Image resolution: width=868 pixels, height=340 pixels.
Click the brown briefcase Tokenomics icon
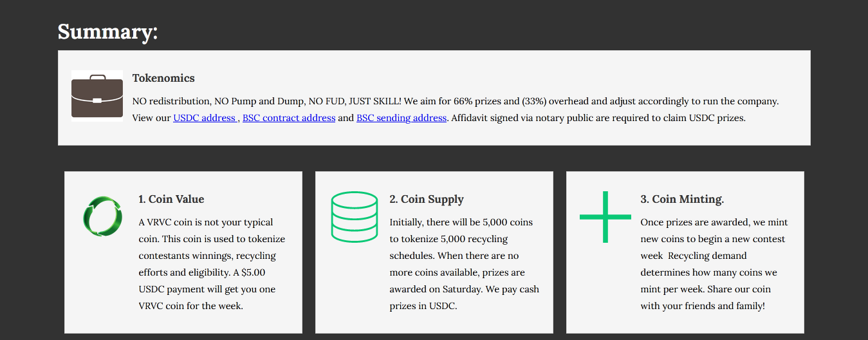click(x=97, y=96)
